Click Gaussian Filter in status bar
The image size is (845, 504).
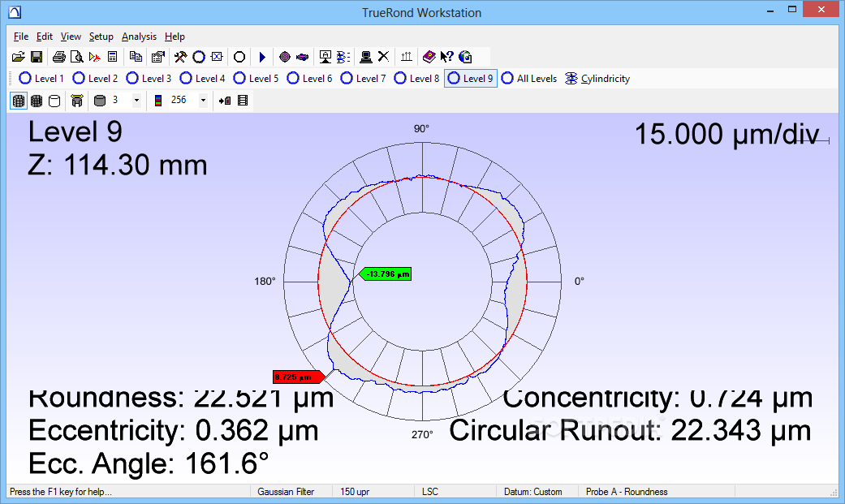(286, 492)
